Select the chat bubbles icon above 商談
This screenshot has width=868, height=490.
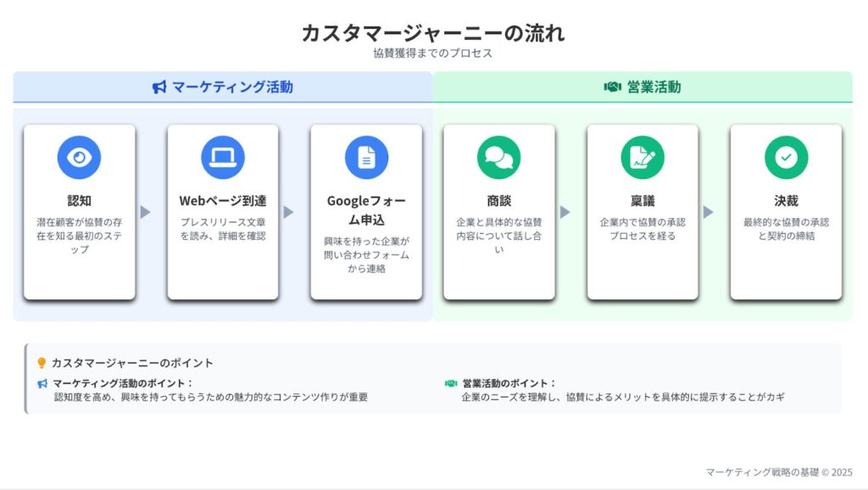point(498,158)
